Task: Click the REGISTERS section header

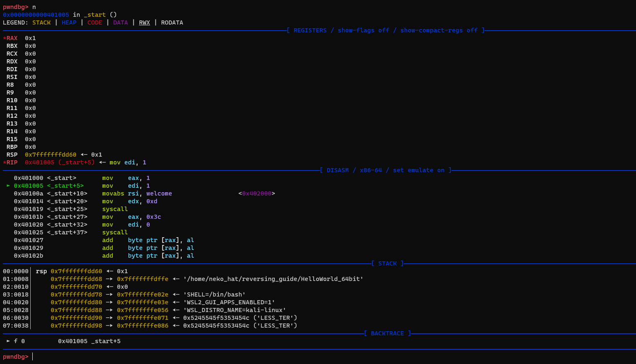Action: pos(385,30)
